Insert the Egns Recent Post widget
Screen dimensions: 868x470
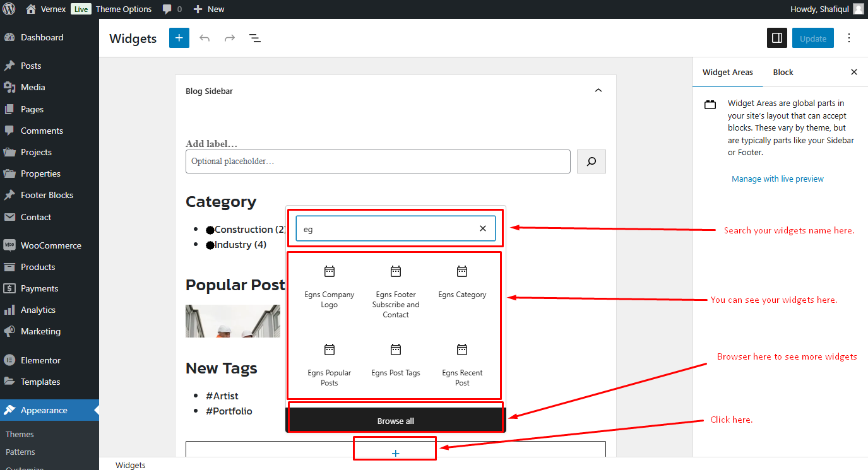(x=462, y=364)
